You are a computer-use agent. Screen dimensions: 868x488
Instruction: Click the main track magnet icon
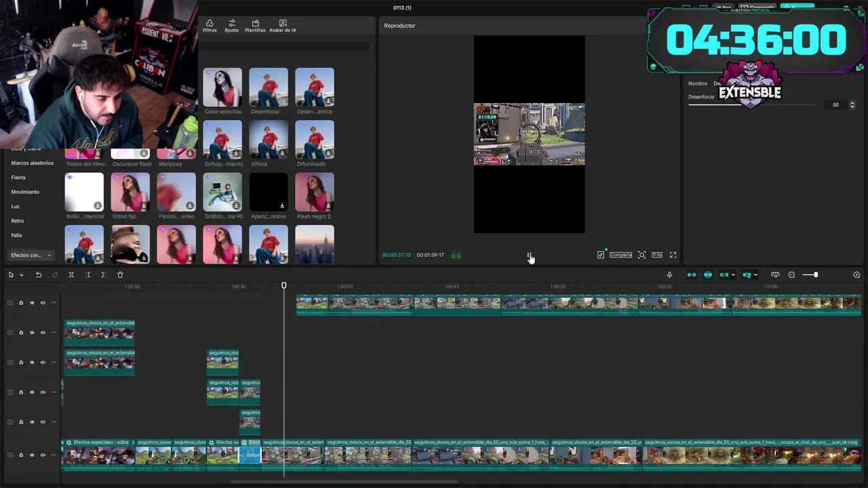point(692,274)
